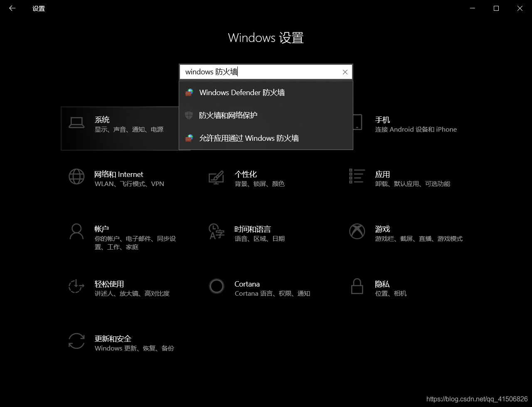Click the globe icon for 网络和 Internet
Viewport: 532px width, 407px height.
click(x=76, y=177)
